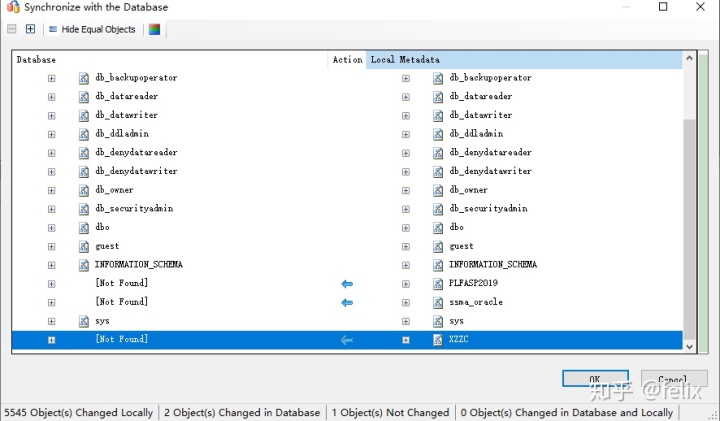Toggle Hide Equal Objects button
720x421 pixels.
[x=92, y=29]
